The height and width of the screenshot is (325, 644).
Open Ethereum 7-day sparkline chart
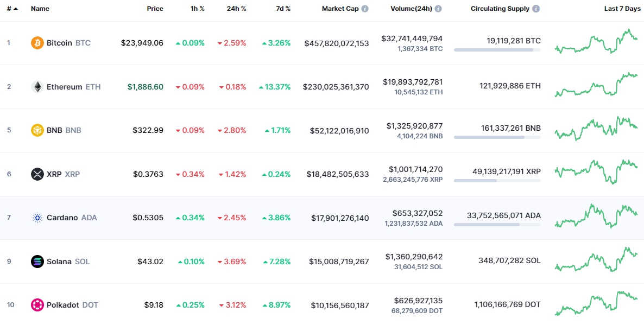coord(596,85)
